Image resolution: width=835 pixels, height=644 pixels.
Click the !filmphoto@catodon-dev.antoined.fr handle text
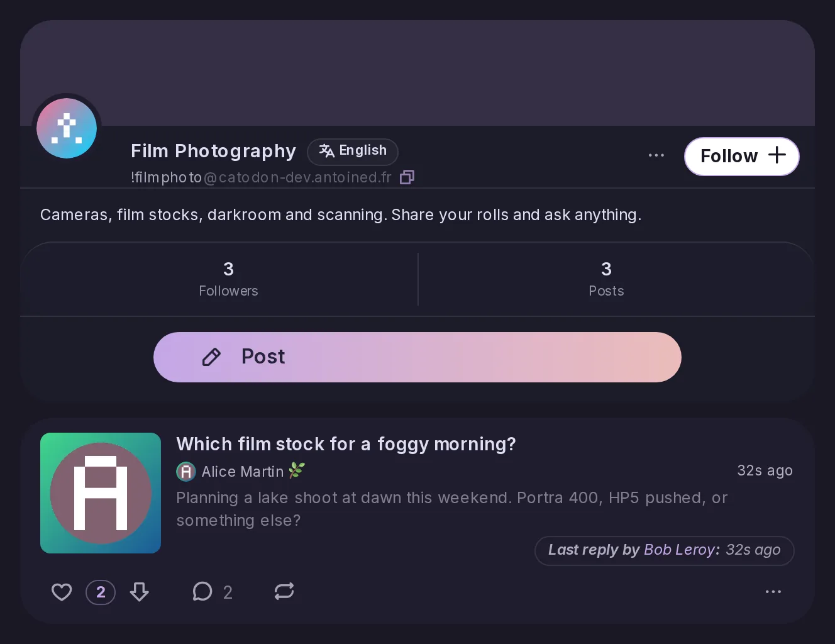(x=261, y=178)
